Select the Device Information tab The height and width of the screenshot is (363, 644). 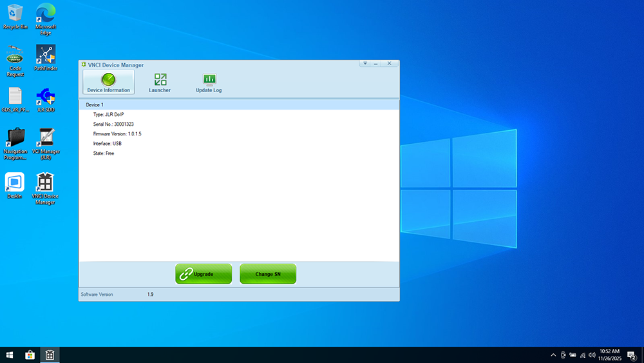pos(108,83)
